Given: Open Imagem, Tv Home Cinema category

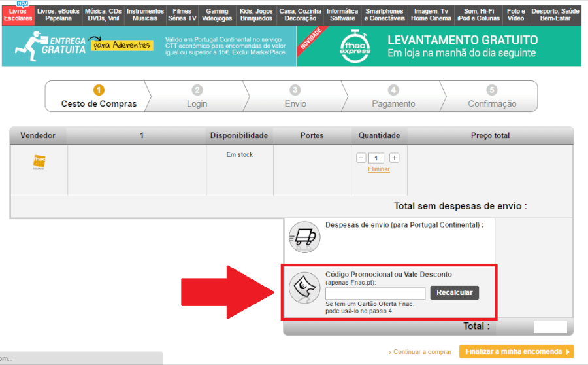Looking at the screenshot, I should (431, 15).
